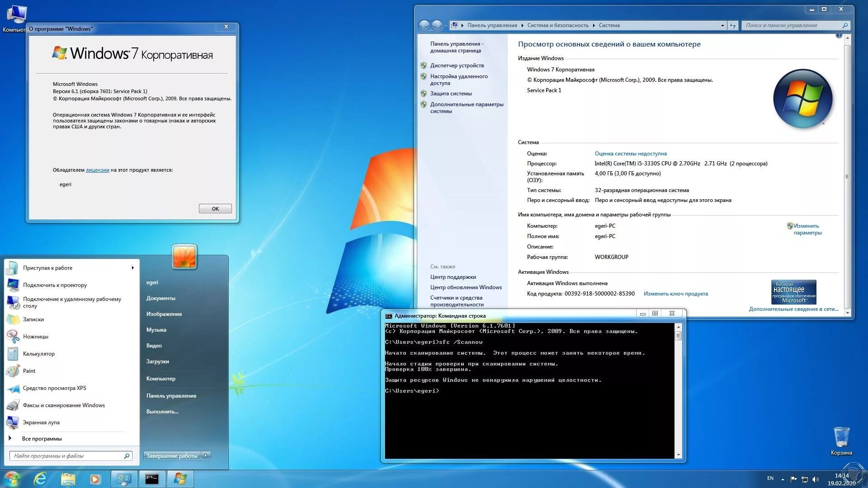The image size is (868, 488).
Task: Open Internet Explorer from the taskbar
Action: pos(40,479)
